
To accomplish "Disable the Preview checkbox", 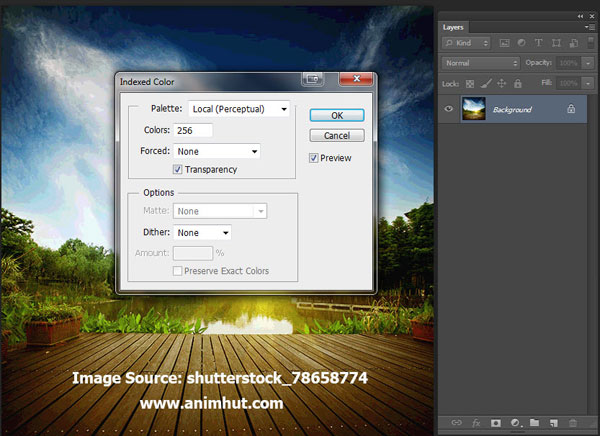I will click(314, 158).
